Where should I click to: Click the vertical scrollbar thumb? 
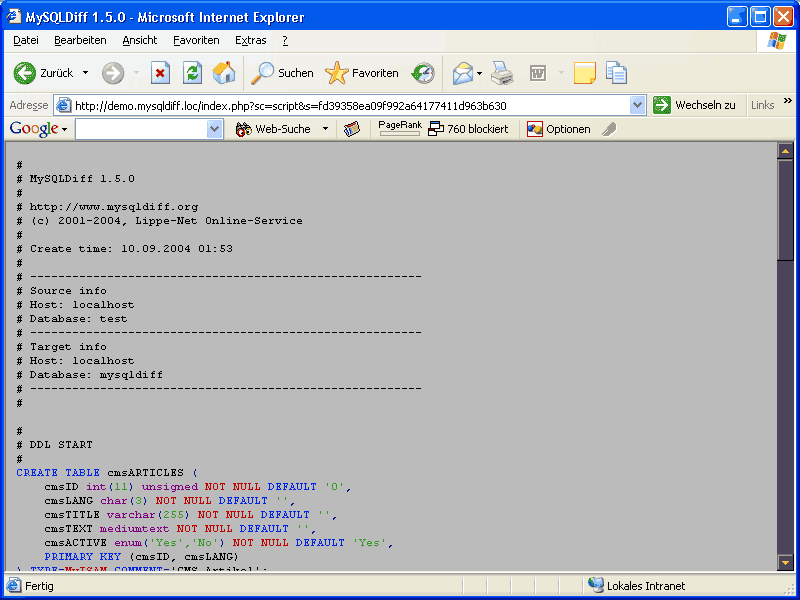coord(785,210)
